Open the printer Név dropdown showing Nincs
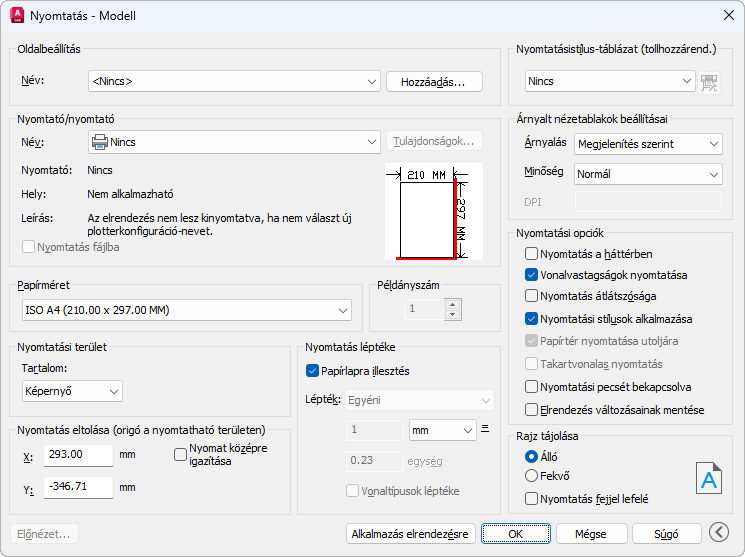Screen dimensions: 745x557 click(x=234, y=142)
